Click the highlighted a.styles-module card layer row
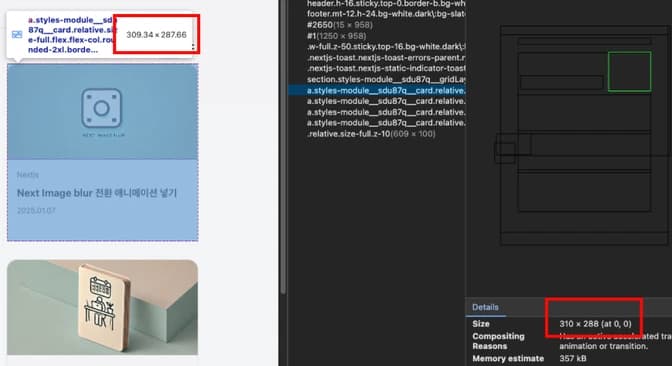 [377, 90]
